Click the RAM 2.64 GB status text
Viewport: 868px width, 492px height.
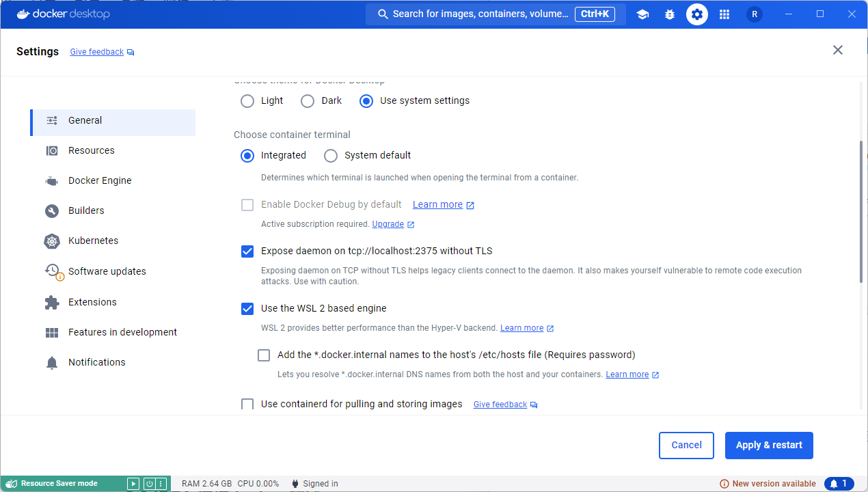tap(206, 484)
